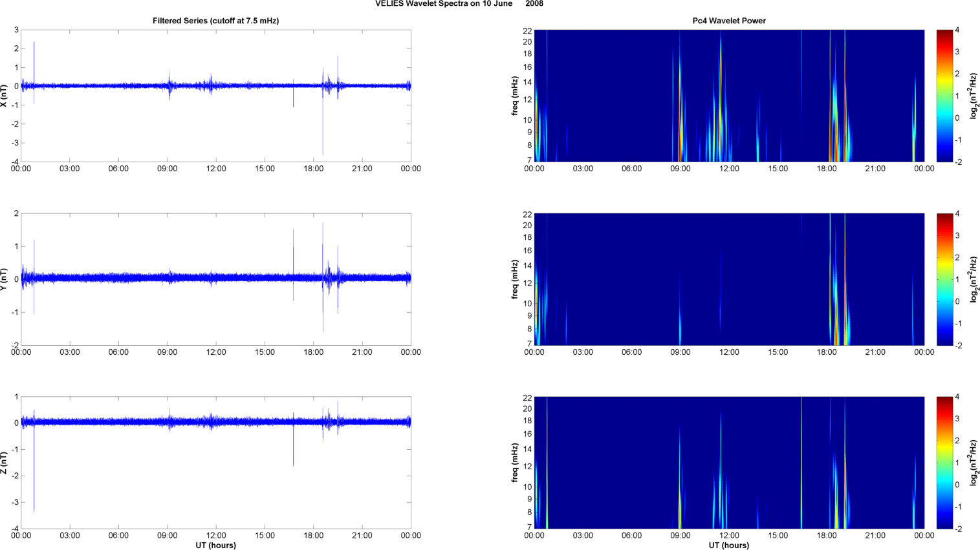Click the 'Z (nT)' vertical axis label
Image resolution: width=980 pixels, height=550 pixels.
tap(4, 463)
